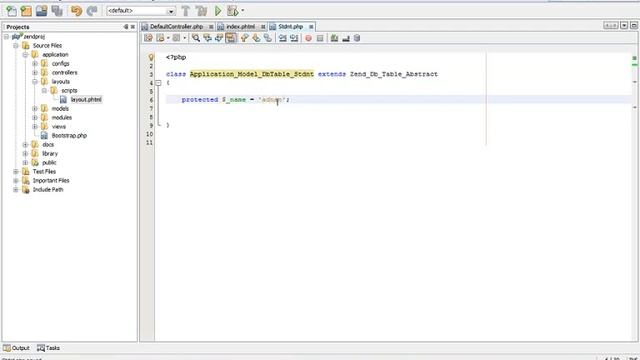Screen dimensions: 640x360
Task: Open the Tasks window tab
Action: pos(49,348)
